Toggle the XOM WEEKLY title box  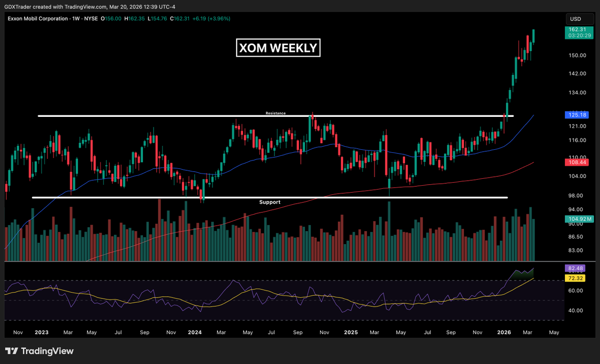click(x=278, y=48)
